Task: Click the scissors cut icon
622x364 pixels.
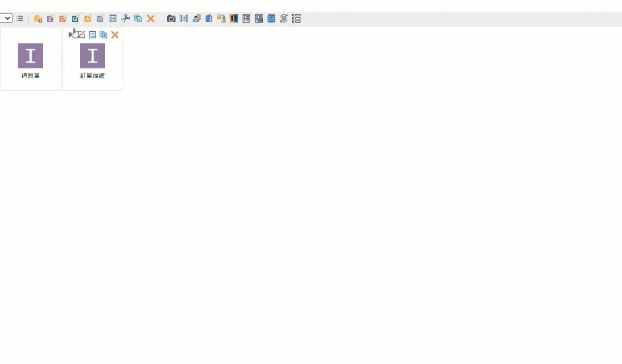Action: pos(125,18)
